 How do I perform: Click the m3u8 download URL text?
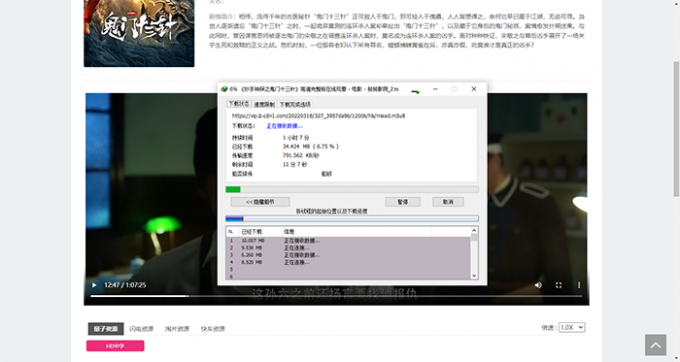coord(318,116)
